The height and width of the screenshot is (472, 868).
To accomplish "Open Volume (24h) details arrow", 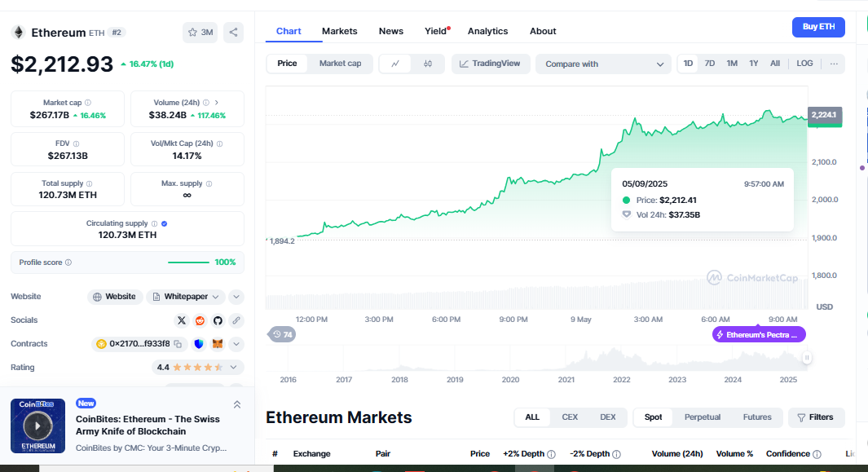I will (x=217, y=103).
